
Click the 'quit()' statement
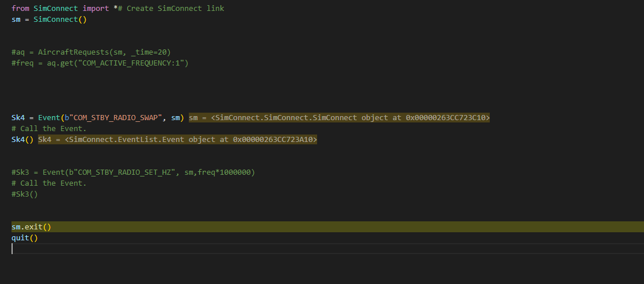pos(24,238)
